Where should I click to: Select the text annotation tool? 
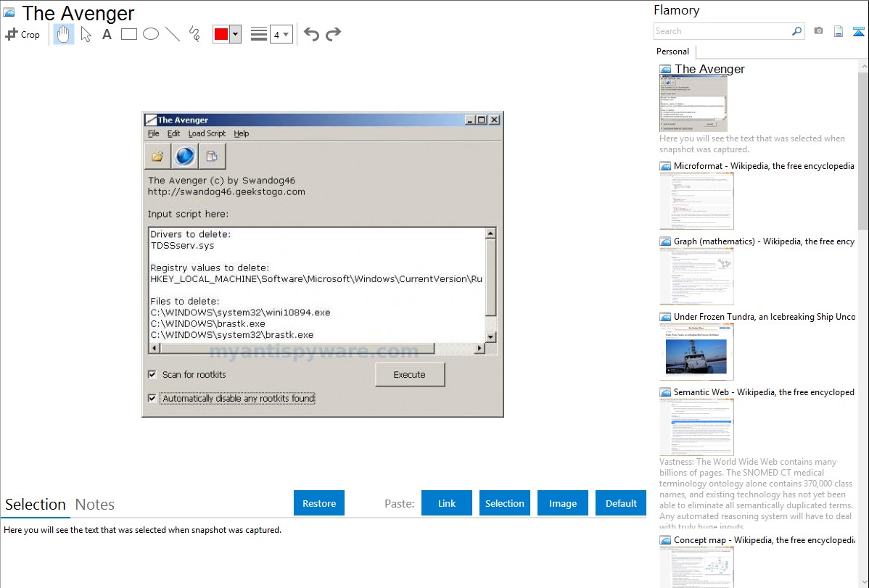click(107, 34)
